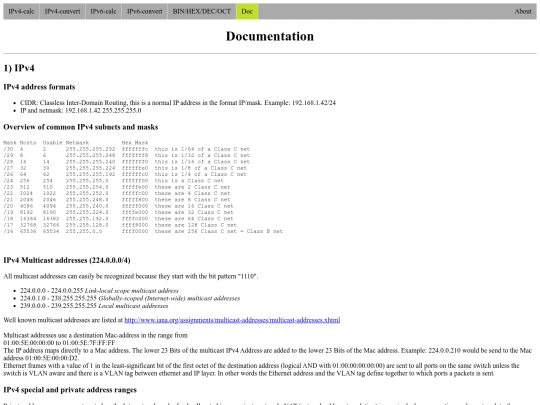
Task: Click the /30 subnet table row
Action: point(127,149)
